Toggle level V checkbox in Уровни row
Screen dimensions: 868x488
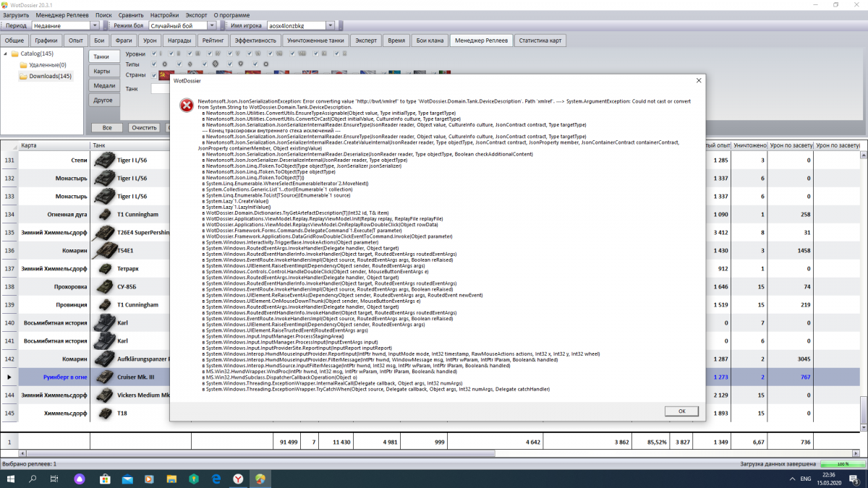230,53
